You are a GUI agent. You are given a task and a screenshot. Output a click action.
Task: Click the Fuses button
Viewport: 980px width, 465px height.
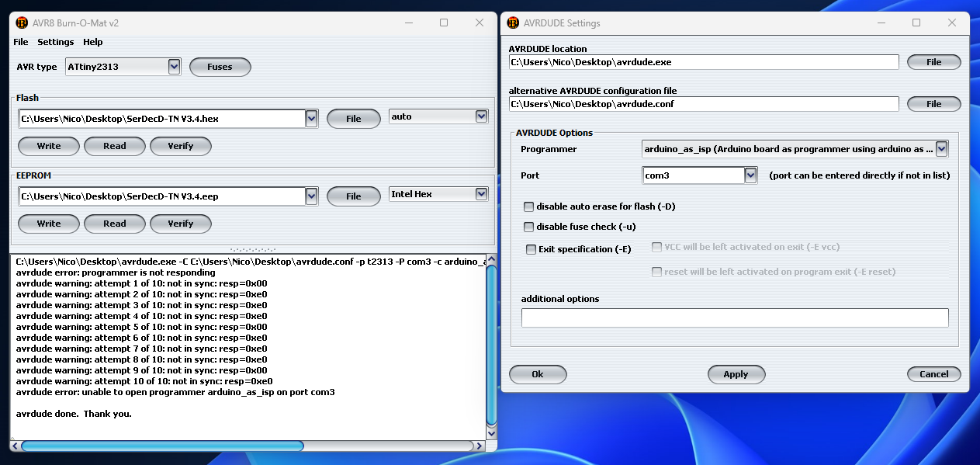[220, 67]
